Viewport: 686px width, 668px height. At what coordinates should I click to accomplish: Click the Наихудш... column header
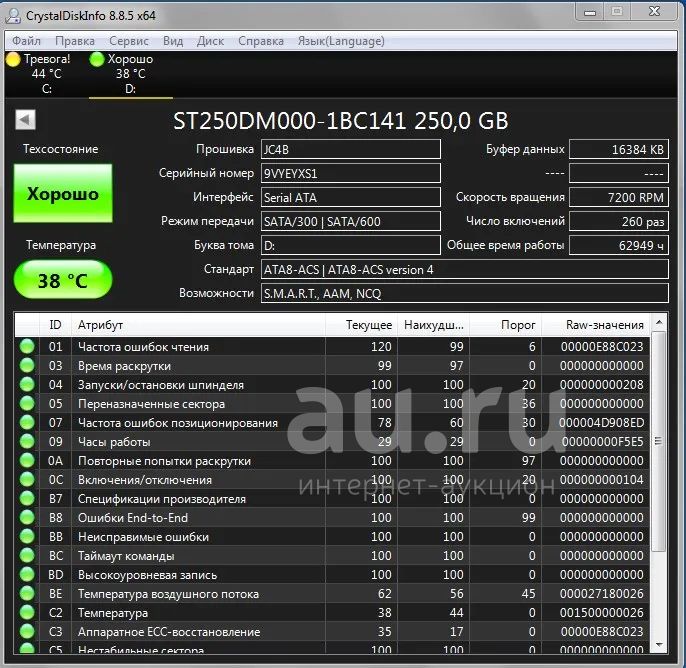[433, 325]
